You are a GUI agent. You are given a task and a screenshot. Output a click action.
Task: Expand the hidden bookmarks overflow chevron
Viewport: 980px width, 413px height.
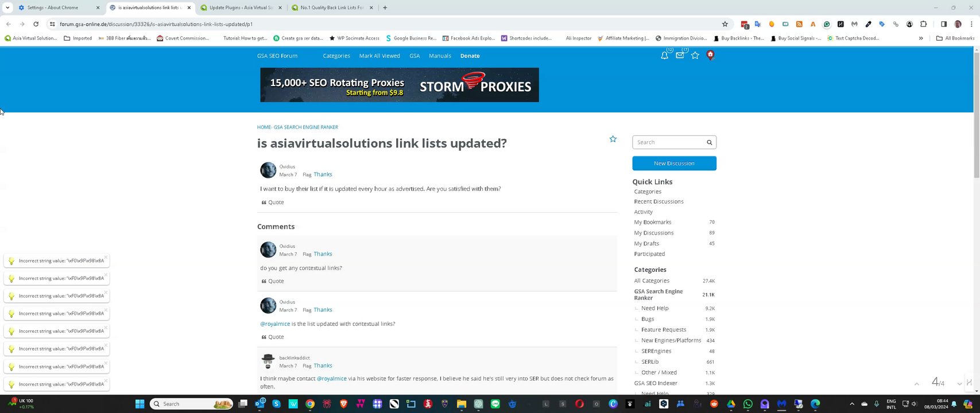(921, 38)
